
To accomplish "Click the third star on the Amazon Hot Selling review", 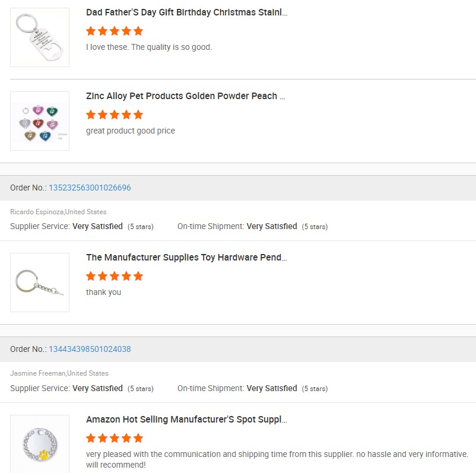I will coord(114,438).
